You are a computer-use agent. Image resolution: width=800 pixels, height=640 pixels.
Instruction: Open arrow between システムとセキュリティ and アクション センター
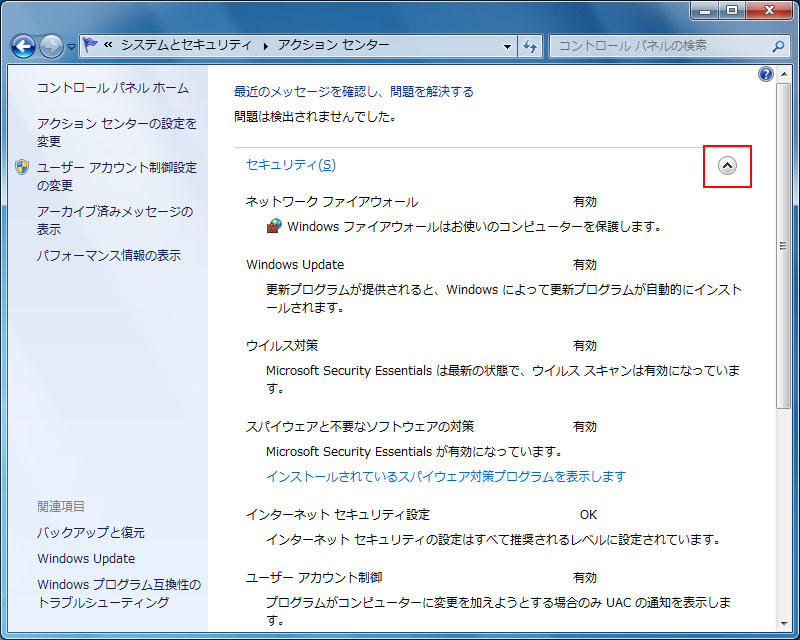coord(265,46)
